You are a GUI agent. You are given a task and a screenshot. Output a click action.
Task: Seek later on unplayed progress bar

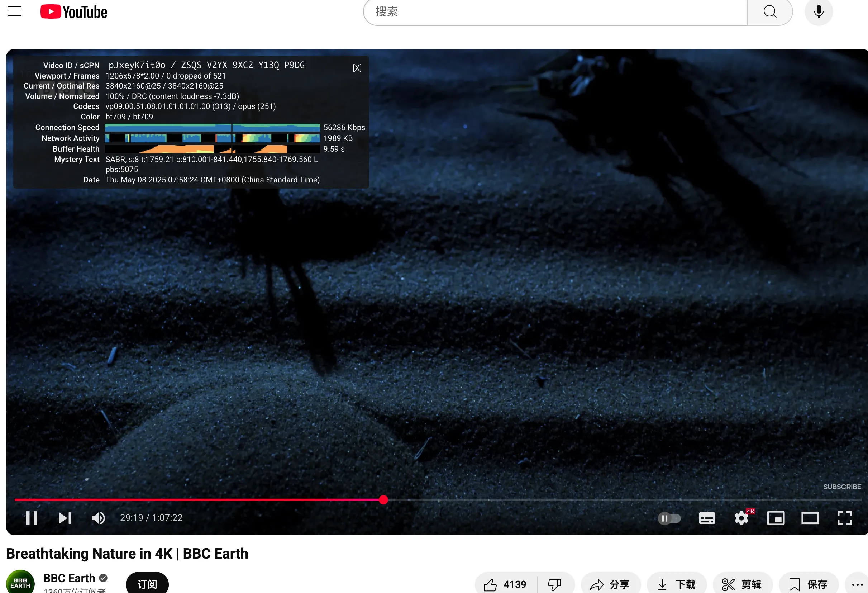(625, 499)
